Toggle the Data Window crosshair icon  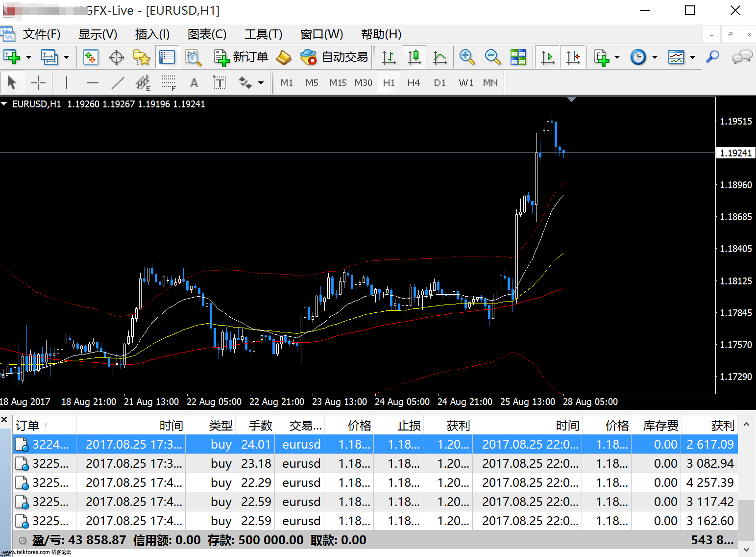pyautogui.click(x=117, y=57)
